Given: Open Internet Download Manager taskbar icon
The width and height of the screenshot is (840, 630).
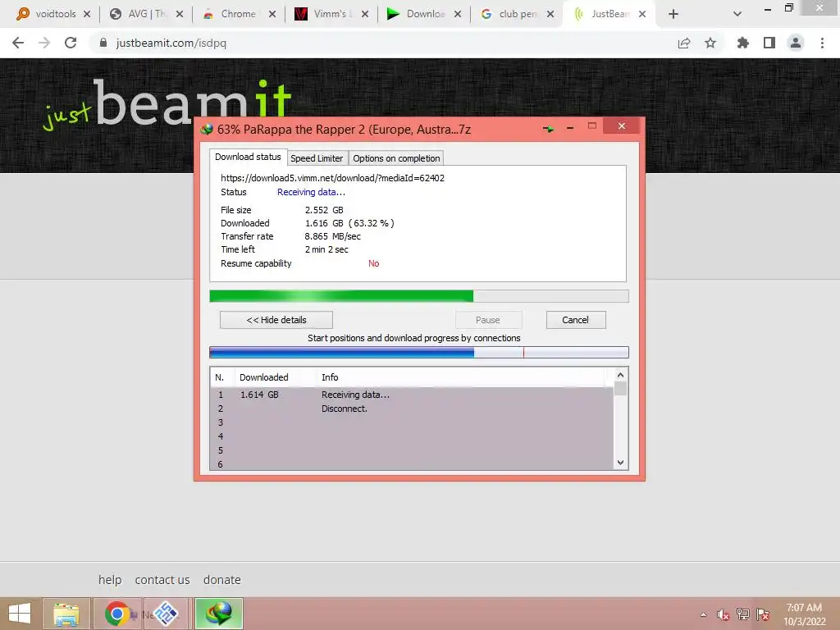Looking at the screenshot, I should pos(219,614).
